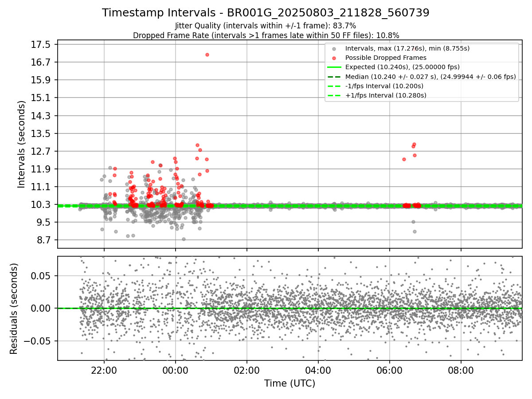Click the 15.1 y-axis tick label
Image resolution: width=532 pixels, height=399 pixels.
tap(42, 98)
